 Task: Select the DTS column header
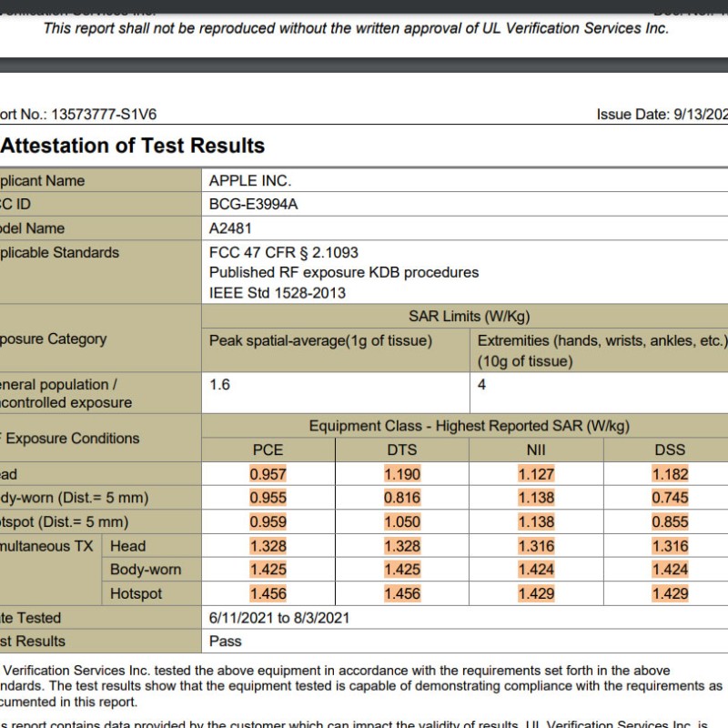click(402, 450)
